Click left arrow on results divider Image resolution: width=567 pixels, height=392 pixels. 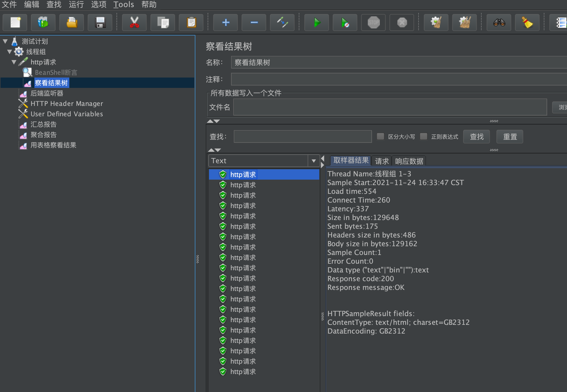[x=323, y=159]
